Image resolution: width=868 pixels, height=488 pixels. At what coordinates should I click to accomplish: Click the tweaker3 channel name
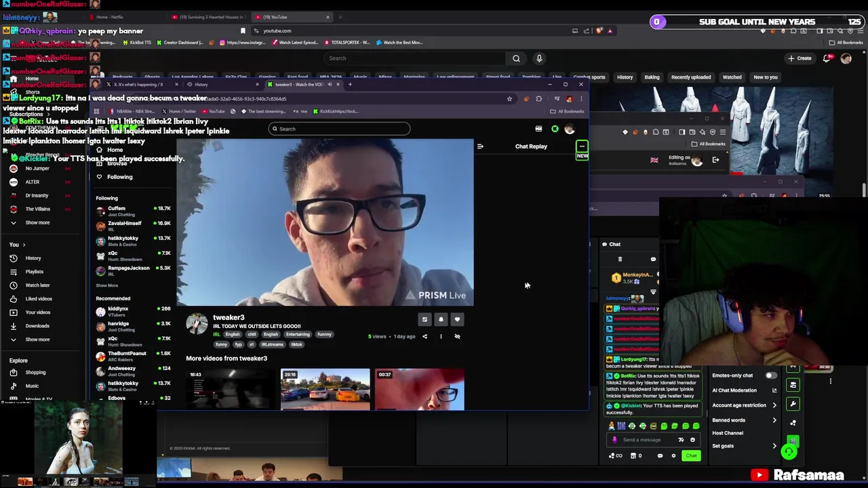pyautogui.click(x=229, y=317)
